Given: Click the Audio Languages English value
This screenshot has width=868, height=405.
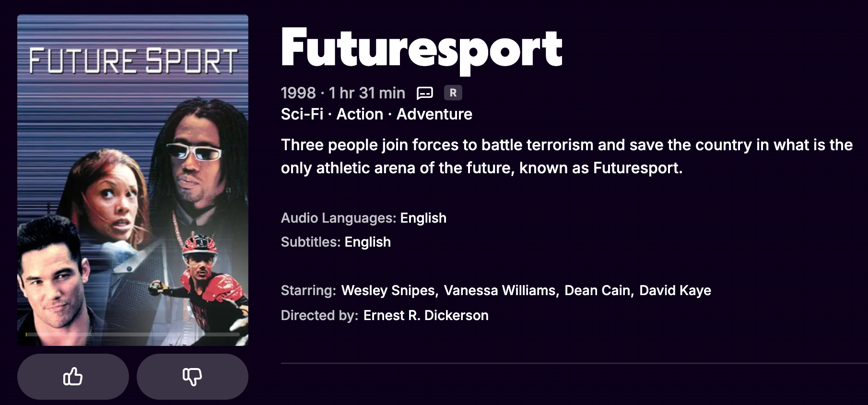Looking at the screenshot, I should click(x=423, y=218).
